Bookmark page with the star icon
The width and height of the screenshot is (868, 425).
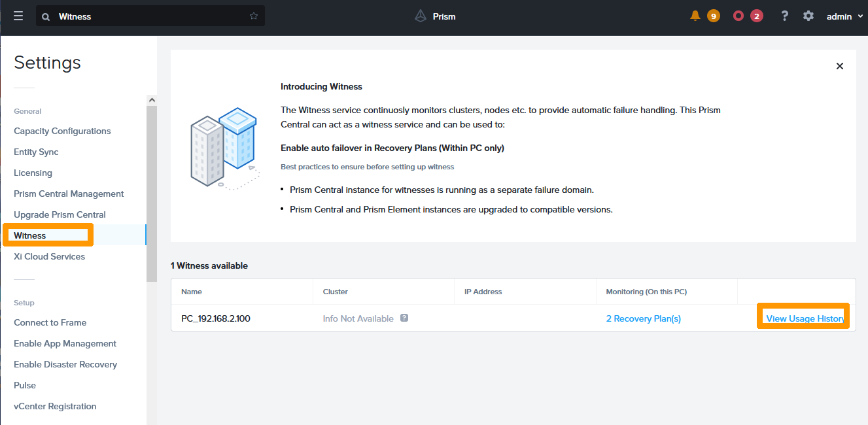[254, 16]
